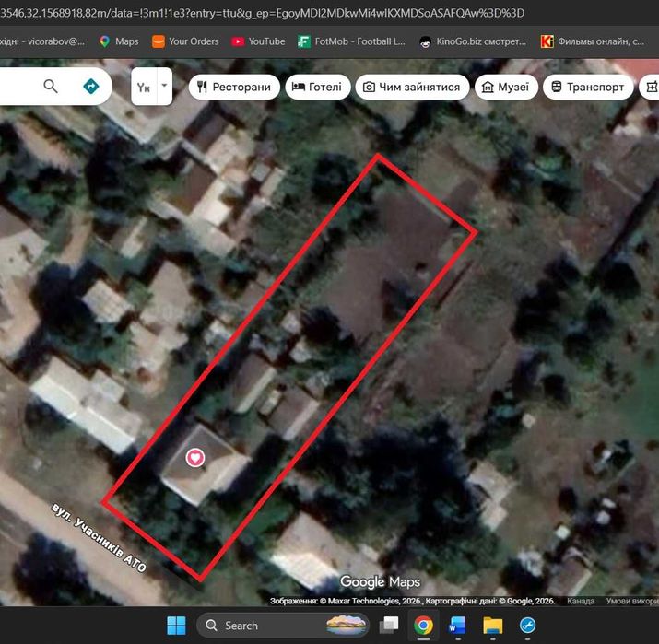Open the Word app on taskbar

click(457, 625)
